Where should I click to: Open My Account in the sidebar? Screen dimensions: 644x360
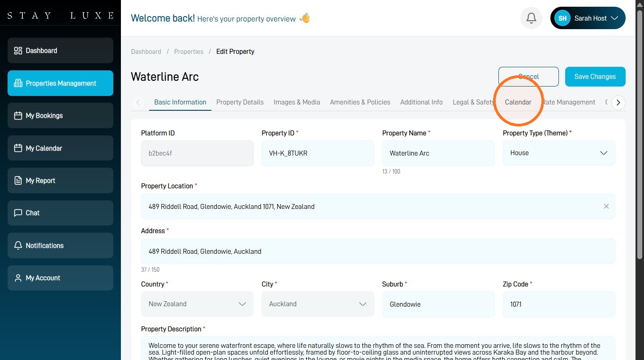(60, 278)
